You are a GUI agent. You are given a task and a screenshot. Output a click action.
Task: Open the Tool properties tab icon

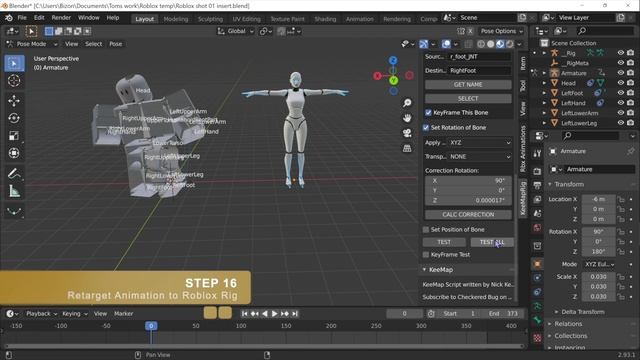(537, 153)
